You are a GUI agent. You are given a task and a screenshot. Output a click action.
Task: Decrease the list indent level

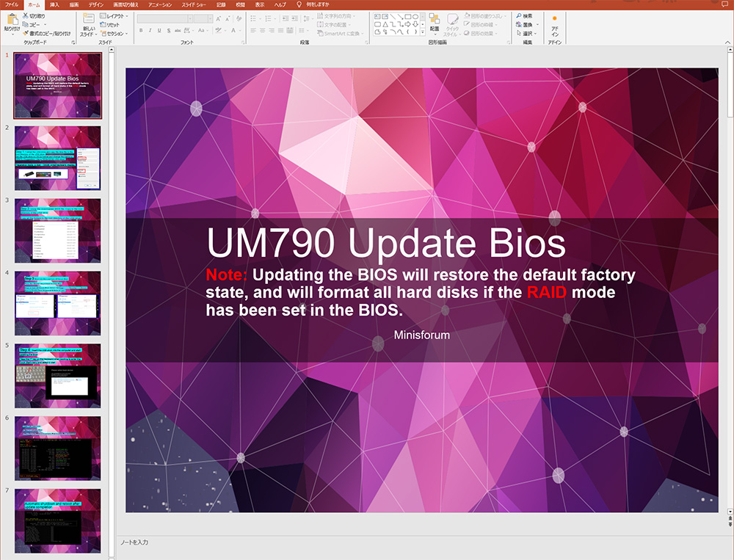[285, 19]
